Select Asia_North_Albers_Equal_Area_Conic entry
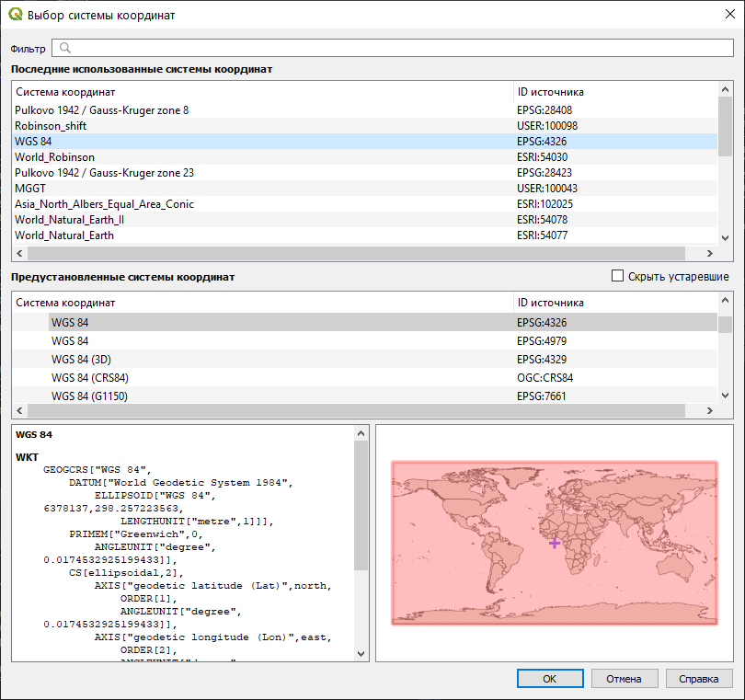 click(x=104, y=204)
